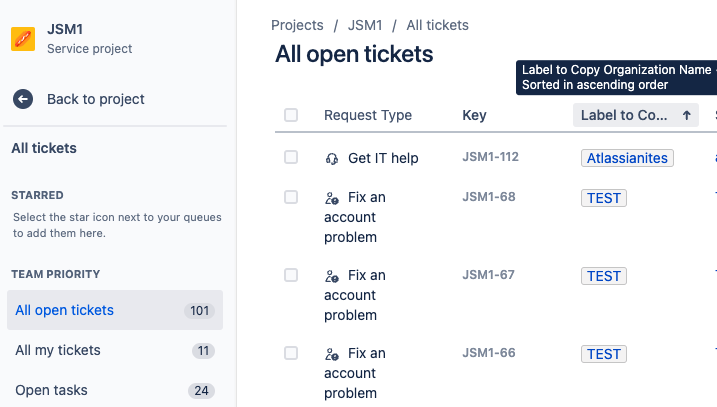Click the headset icon for Get IT help

[332, 158]
